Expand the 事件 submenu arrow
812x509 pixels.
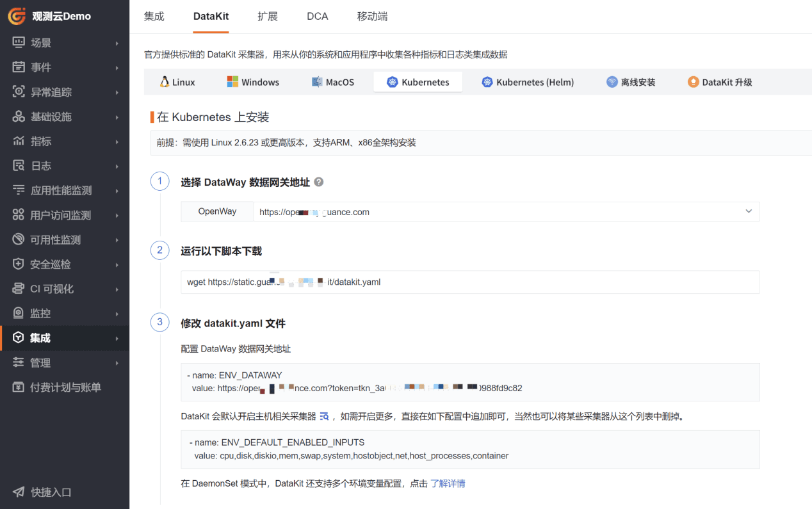[x=117, y=68]
